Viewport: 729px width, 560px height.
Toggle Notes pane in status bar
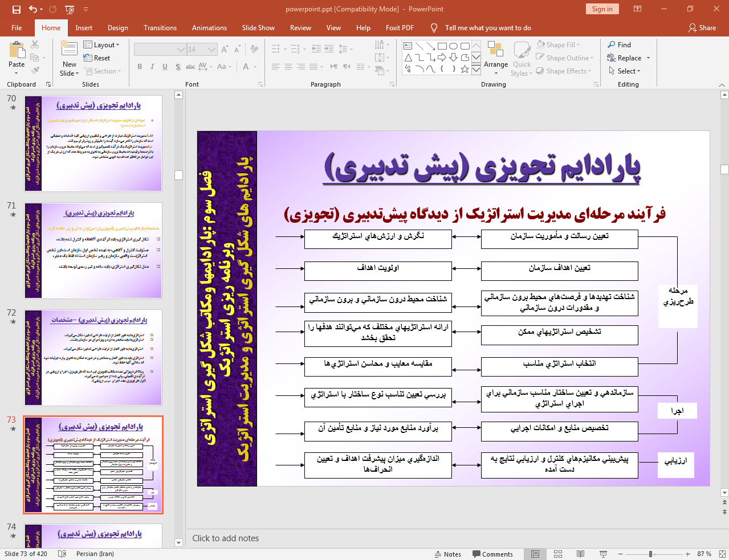point(448,554)
